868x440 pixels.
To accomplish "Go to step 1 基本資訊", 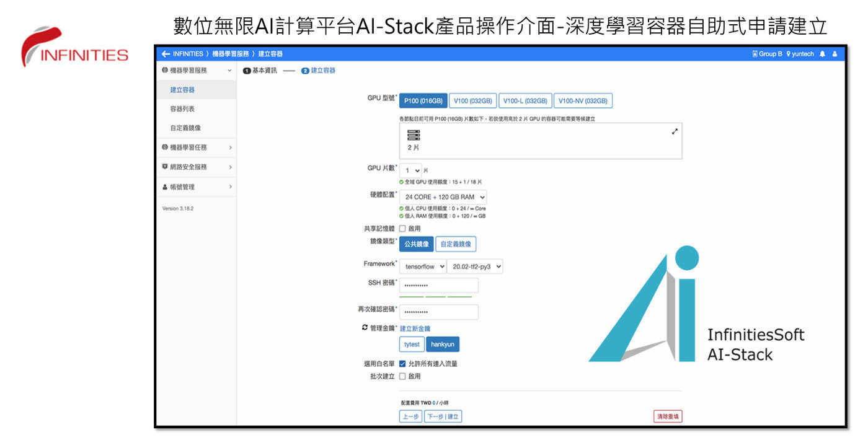I will (260, 71).
